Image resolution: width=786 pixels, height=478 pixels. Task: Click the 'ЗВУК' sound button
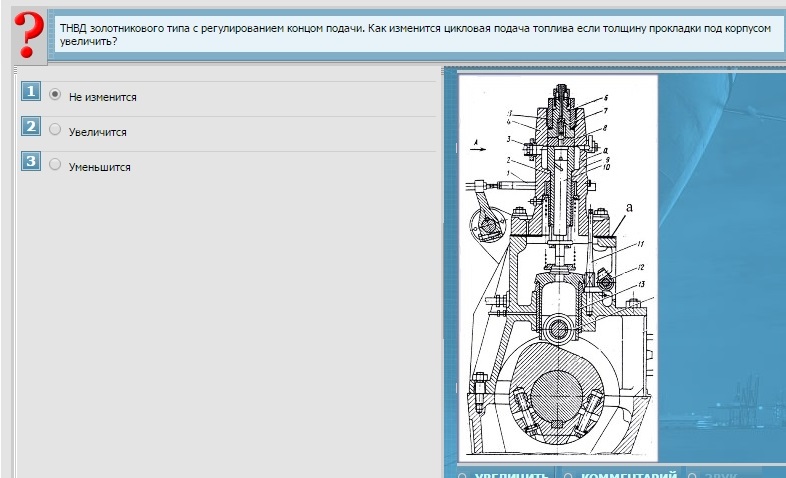point(714,474)
